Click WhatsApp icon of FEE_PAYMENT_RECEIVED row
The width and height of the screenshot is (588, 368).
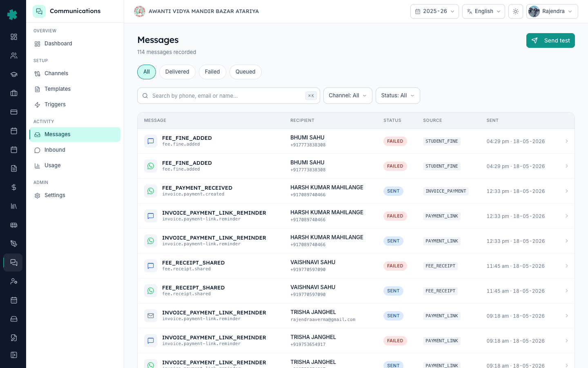(151, 191)
